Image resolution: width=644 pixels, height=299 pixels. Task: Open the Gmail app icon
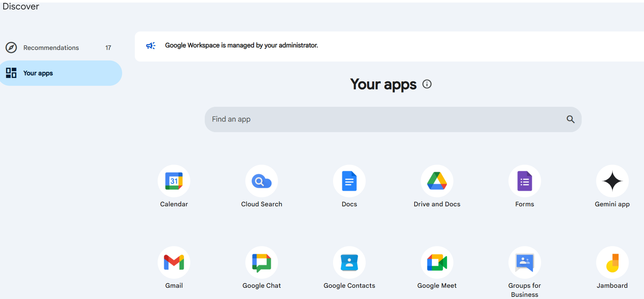174,262
